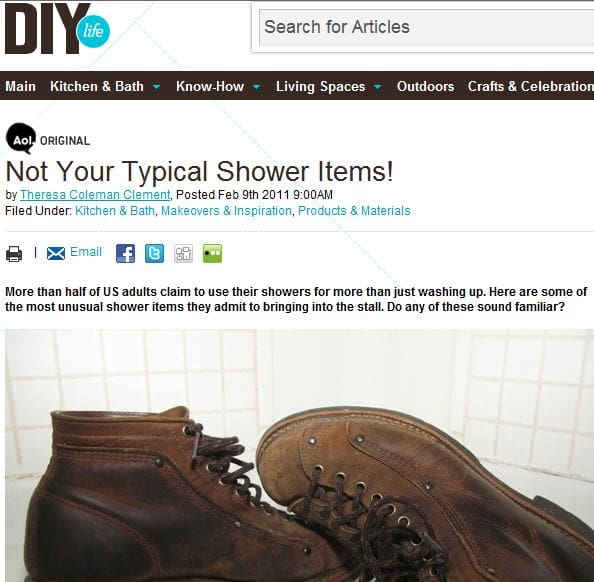
Task: Open author Theresa Coleman Clement's page
Action: pos(95,195)
